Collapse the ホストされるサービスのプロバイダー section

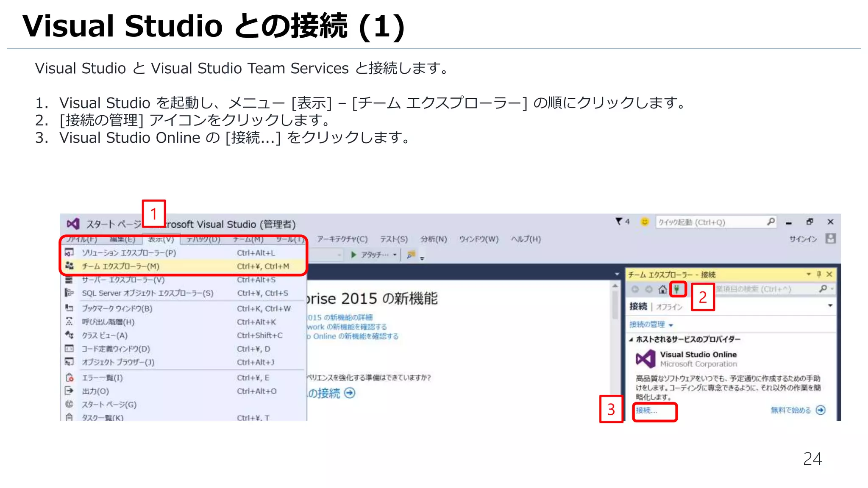tap(631, 339)
